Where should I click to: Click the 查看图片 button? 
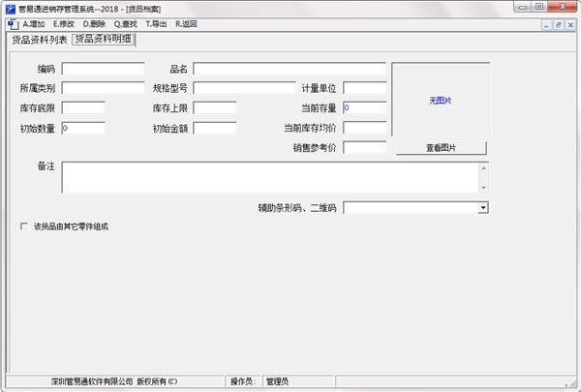click(x=441, y=148)
